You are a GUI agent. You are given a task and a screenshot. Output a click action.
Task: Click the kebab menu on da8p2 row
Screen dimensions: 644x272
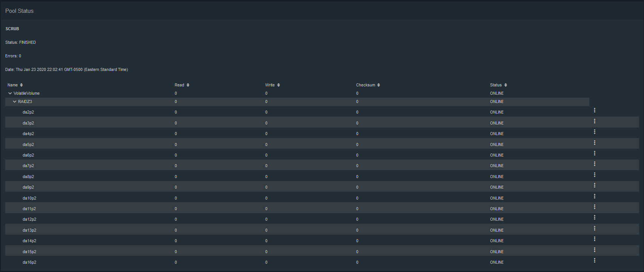click(595, 175)
